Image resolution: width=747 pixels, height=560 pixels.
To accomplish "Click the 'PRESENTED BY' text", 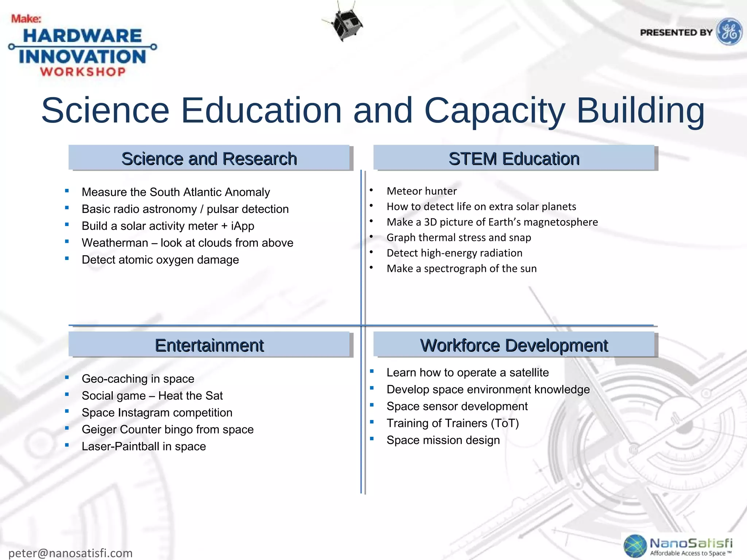I will (676, 32).
